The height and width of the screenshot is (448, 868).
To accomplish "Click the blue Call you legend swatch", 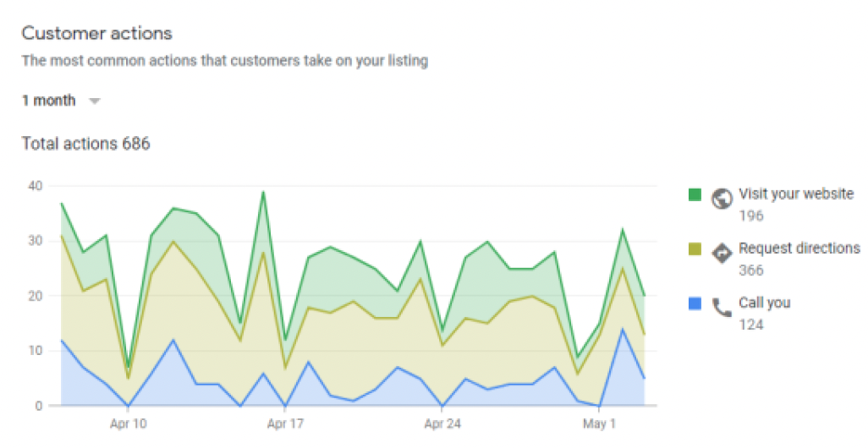I will [695, 303].
